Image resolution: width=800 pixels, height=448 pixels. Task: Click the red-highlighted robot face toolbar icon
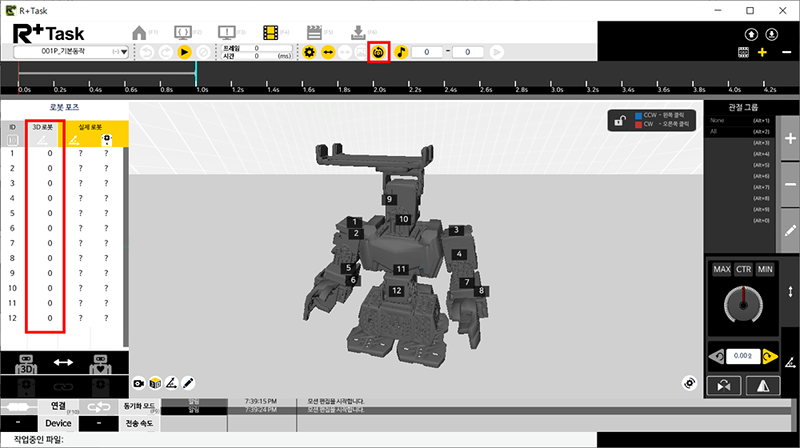(378, 52)
